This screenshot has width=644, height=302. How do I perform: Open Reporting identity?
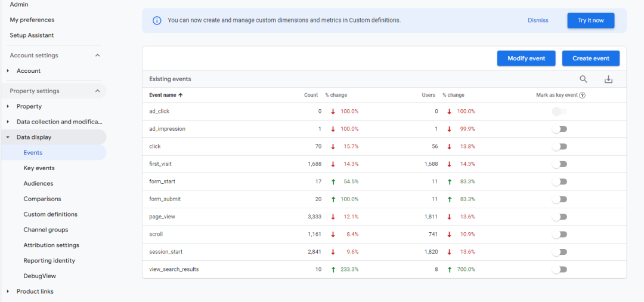49,260
